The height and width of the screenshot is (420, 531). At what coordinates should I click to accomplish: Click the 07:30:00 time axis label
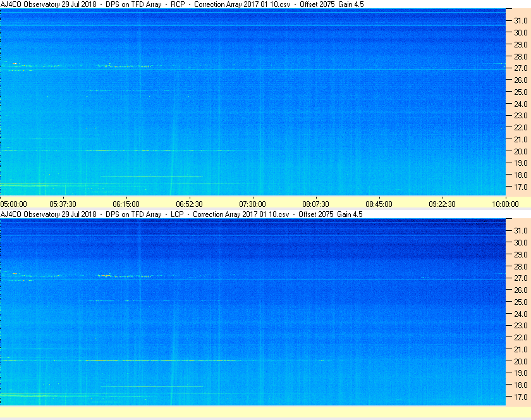click(253, 204)
